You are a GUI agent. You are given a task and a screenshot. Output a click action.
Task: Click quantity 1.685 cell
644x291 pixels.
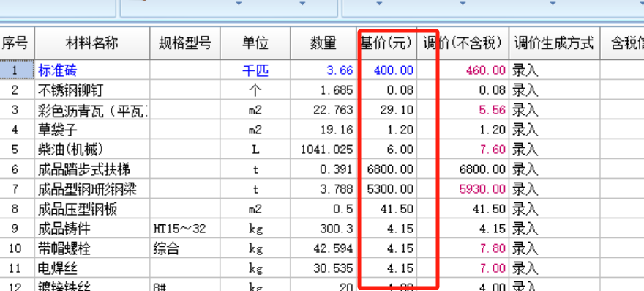tap(323, 89)
